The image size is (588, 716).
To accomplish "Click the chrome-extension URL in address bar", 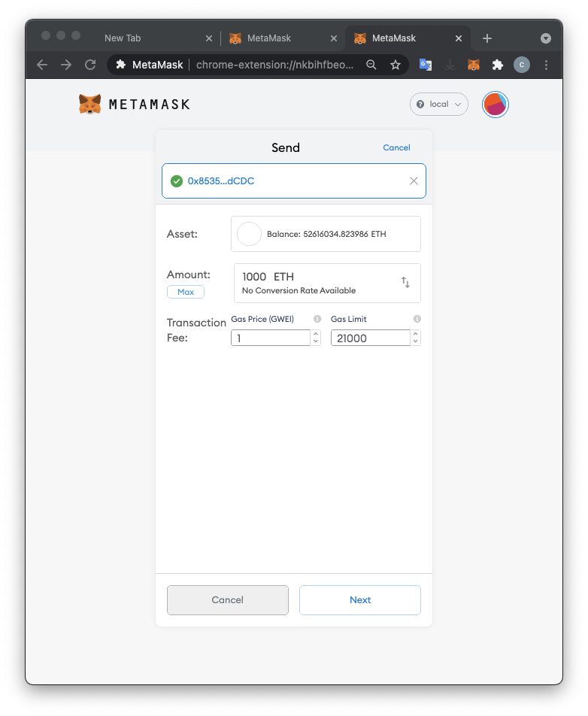I will click(x=275, y=65).
